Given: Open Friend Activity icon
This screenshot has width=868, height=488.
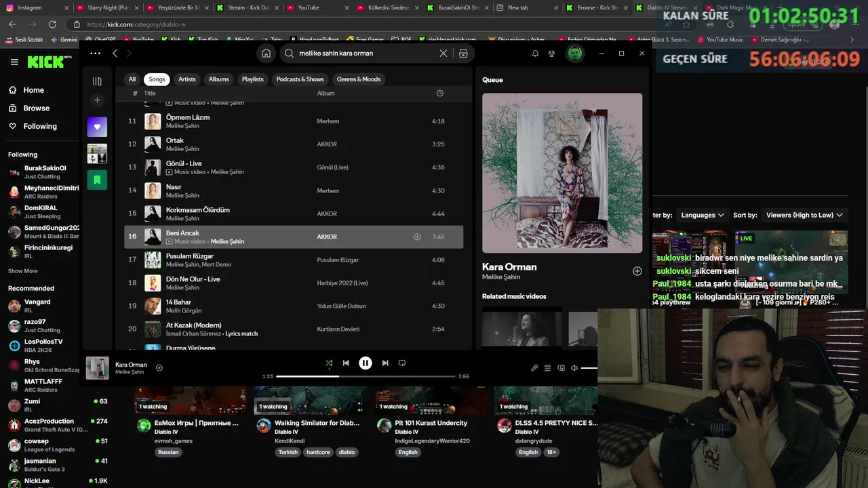Looking at the screenshot, I should point(552,53).
